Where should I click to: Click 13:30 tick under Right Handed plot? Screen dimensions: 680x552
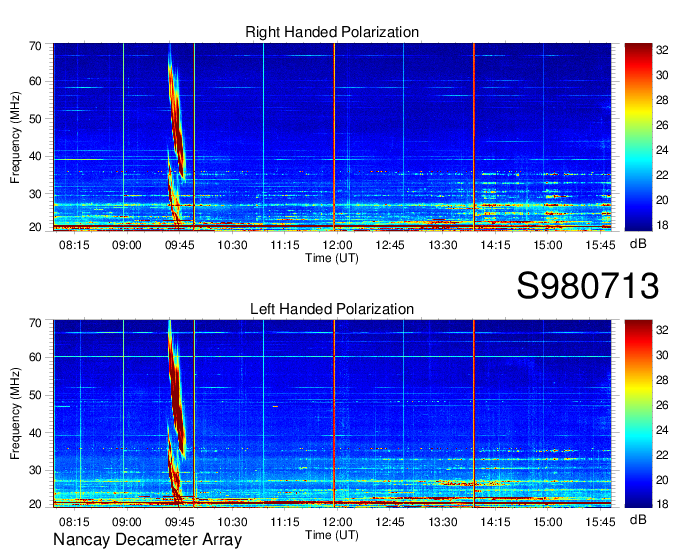[442, 245]
